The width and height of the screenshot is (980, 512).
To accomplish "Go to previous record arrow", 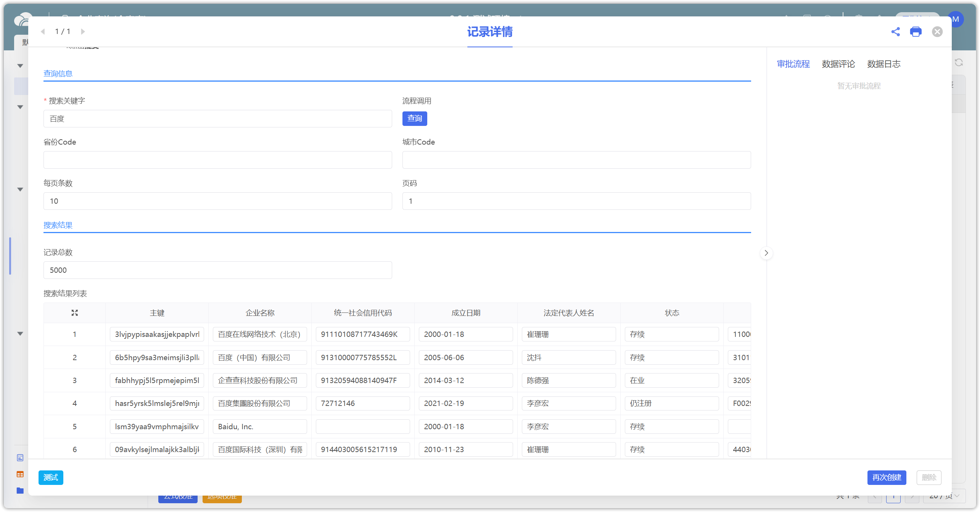I will click(x=43, y=32).
